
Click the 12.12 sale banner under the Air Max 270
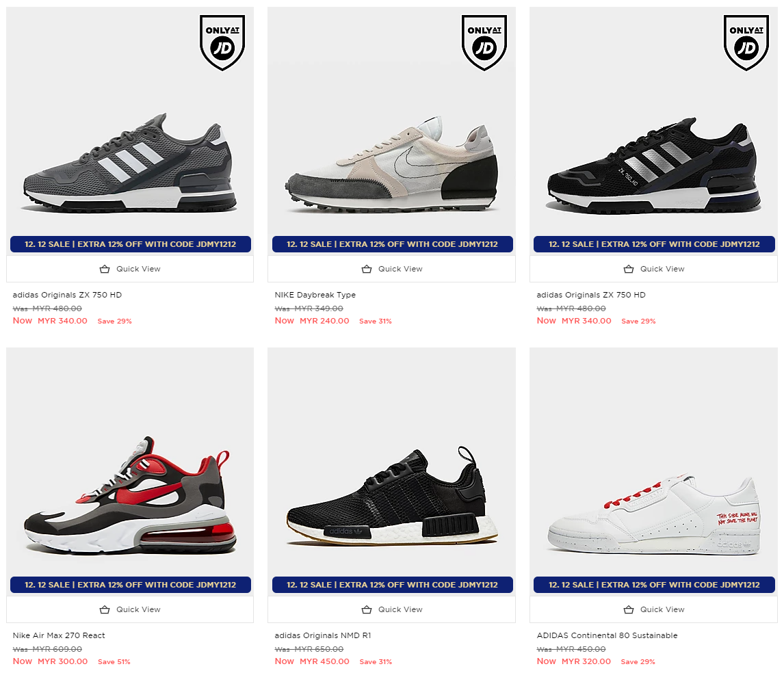(131, 585)
